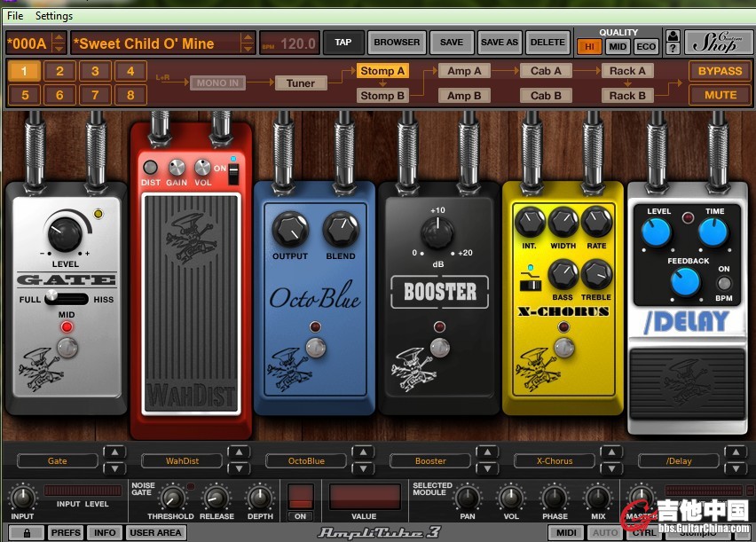Select the MID quality option
Image resolution: width=756 pixels, height=542 pixels.
618,47
